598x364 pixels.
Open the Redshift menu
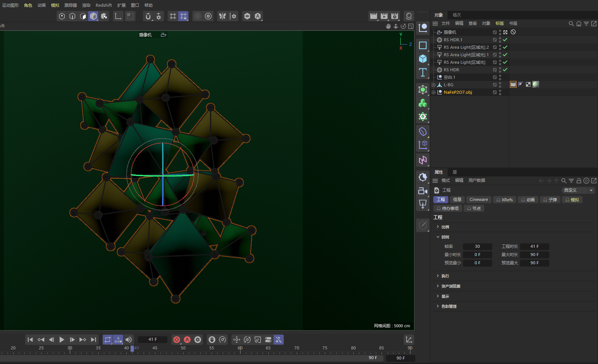tap(104, 5)
